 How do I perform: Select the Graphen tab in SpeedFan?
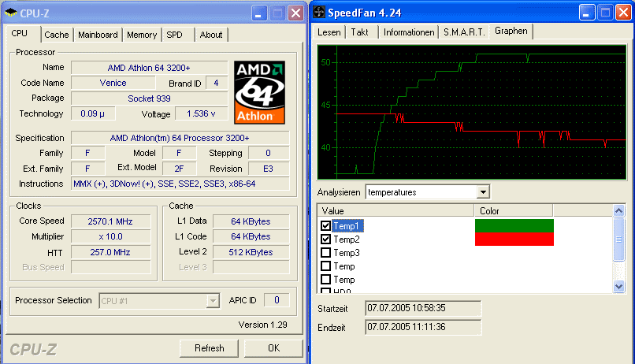(511, 31)
